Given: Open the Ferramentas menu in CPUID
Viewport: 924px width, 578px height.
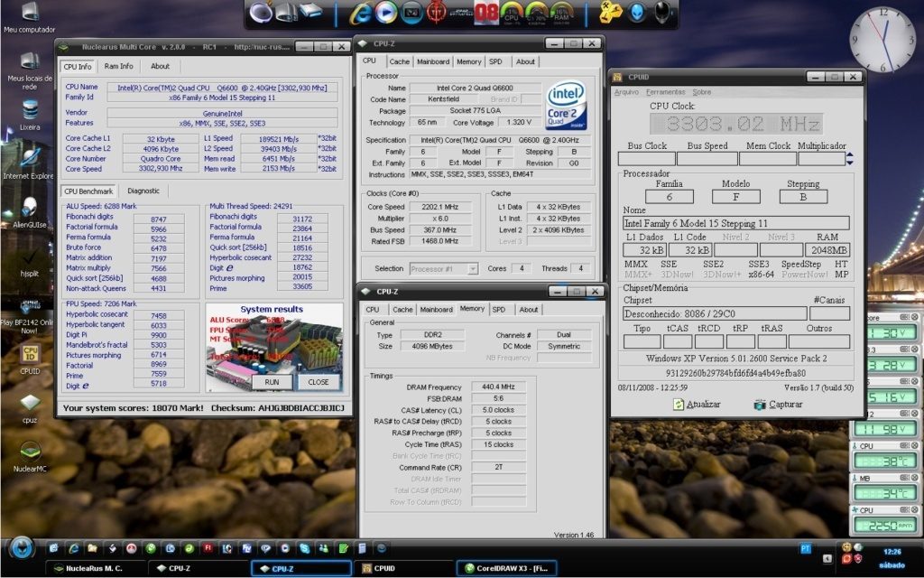Looking at the screenshot, I should coord(665,92).
